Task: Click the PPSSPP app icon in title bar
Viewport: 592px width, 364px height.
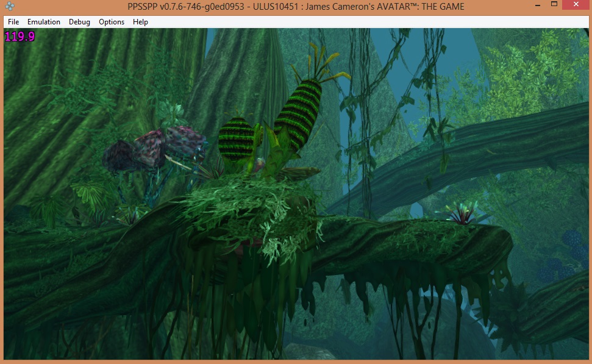Action: (9, 6)
